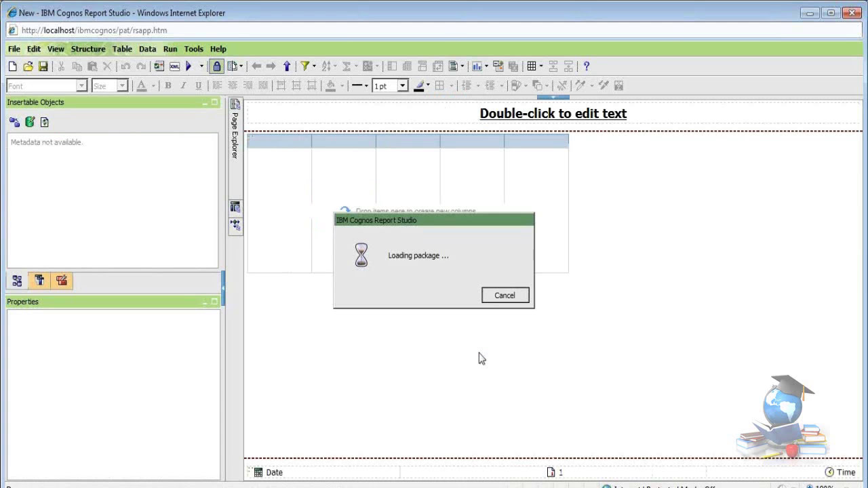This screenshot has width=868, height=488.
Task: Run the report with the blue play icon
Action: tap(189, 66)
